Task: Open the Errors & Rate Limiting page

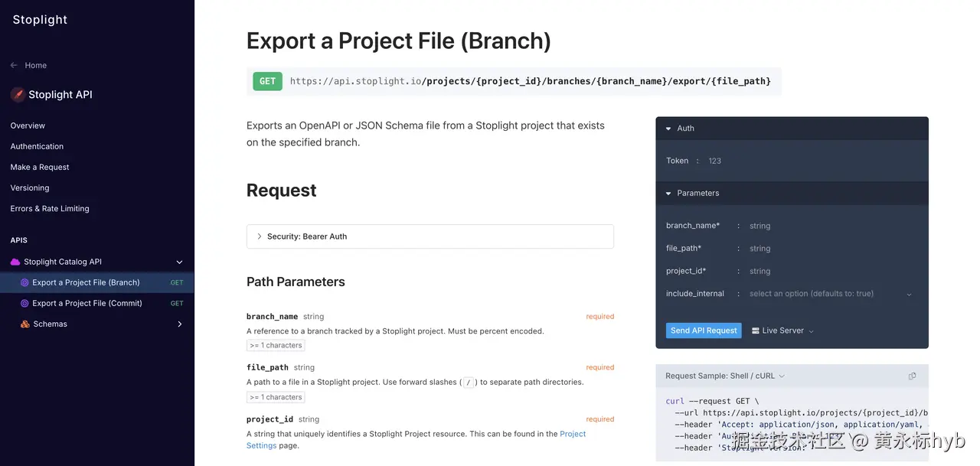Action: pos(50,208)
